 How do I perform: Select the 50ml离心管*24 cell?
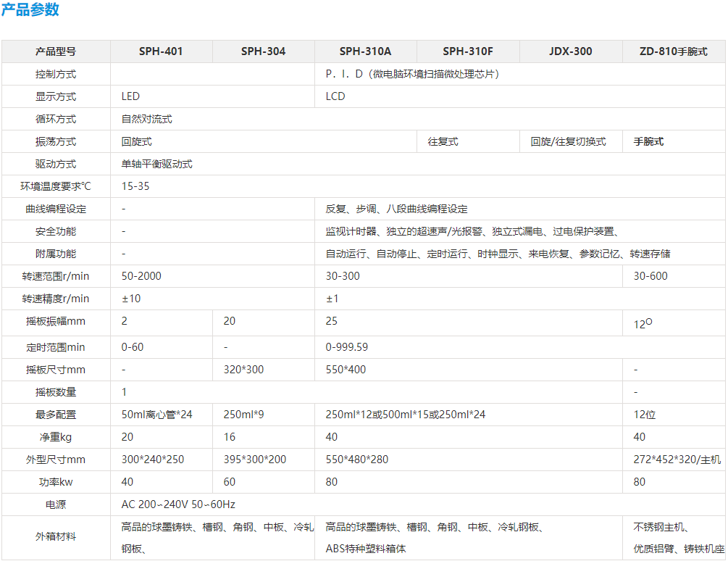coord(161,415)
